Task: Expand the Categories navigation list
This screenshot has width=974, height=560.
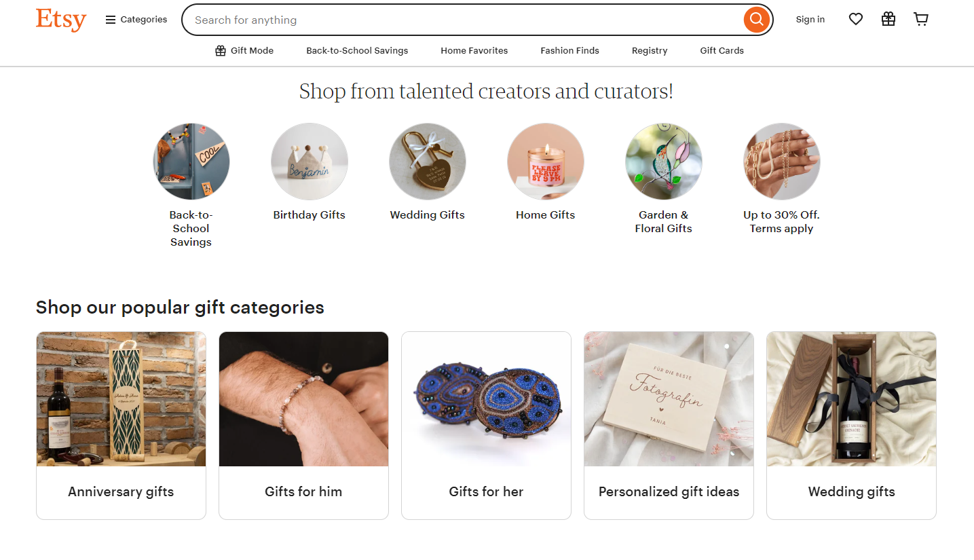Action: click(x=136, y=19)
